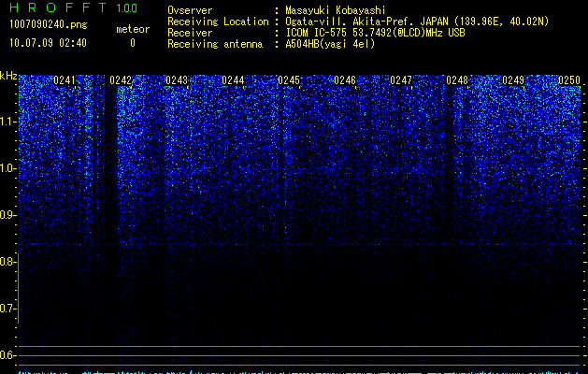Click time marker 0250
This screenshot has width=588, height=374.
[x=569, y=80]
